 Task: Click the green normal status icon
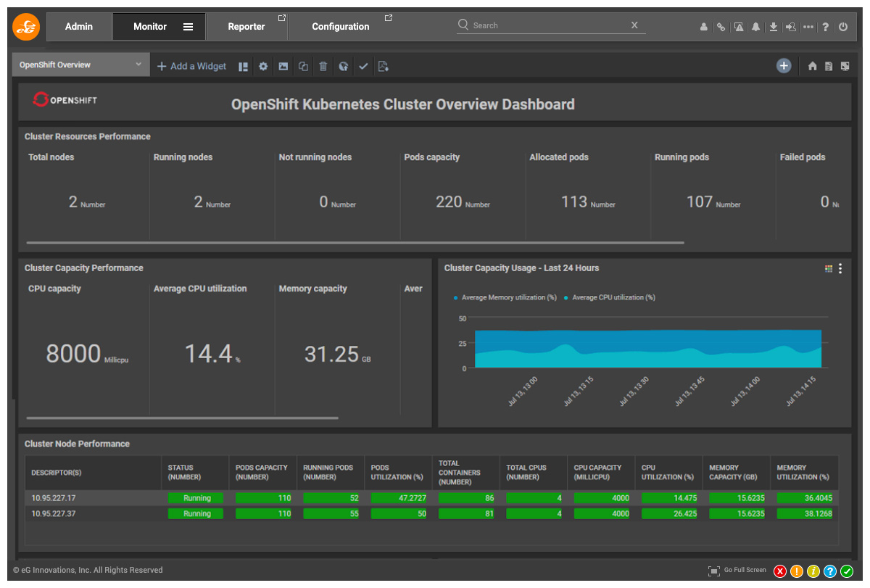point(847,571)
